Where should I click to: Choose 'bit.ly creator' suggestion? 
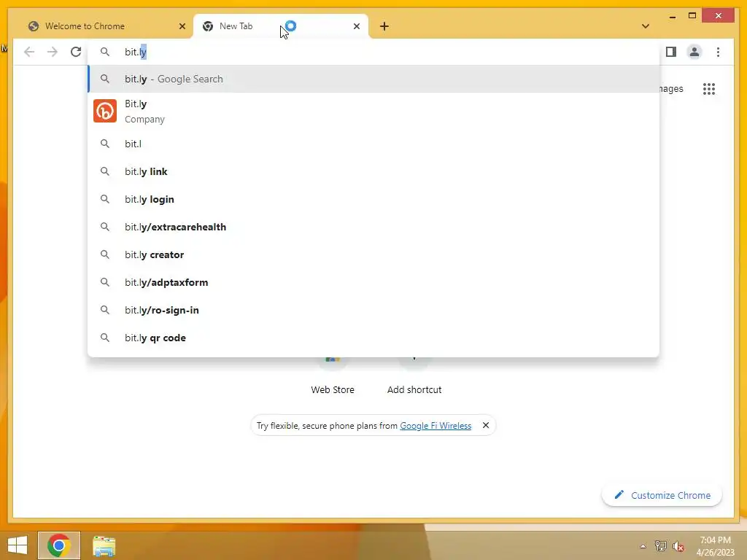(x=373, y=254)
